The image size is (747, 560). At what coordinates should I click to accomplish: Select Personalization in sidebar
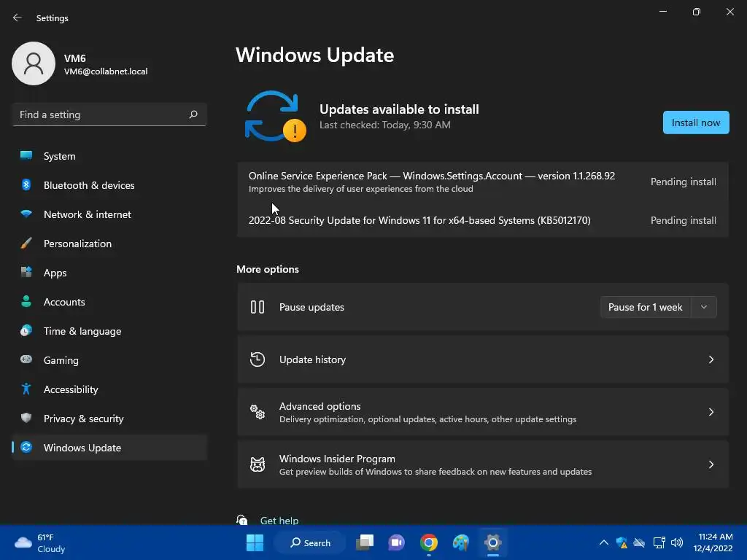coord(109,244)
